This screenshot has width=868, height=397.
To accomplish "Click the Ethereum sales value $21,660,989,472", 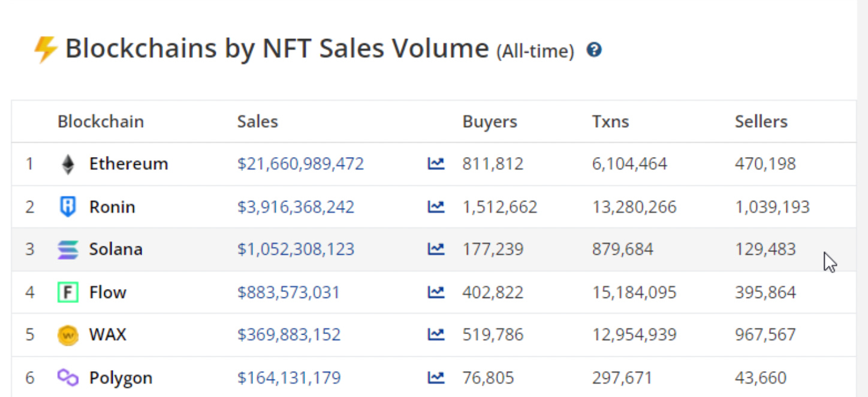I will 300,164.
